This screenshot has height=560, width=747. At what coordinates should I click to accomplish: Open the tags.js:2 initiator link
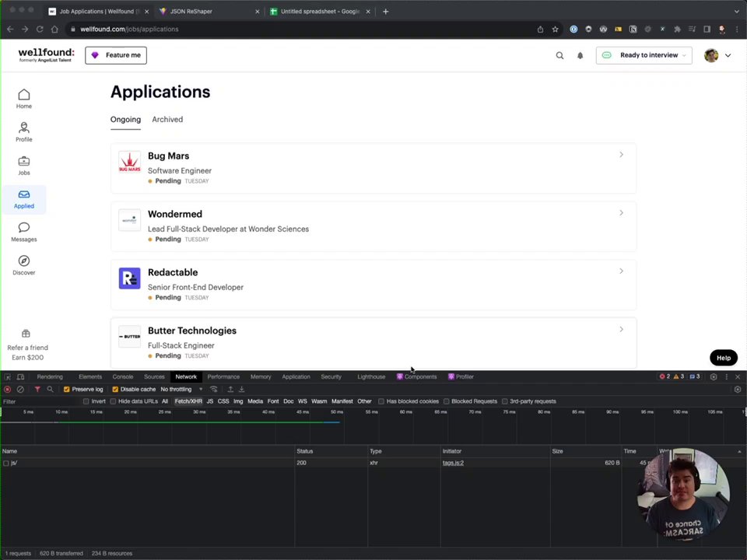coord(453,463)
